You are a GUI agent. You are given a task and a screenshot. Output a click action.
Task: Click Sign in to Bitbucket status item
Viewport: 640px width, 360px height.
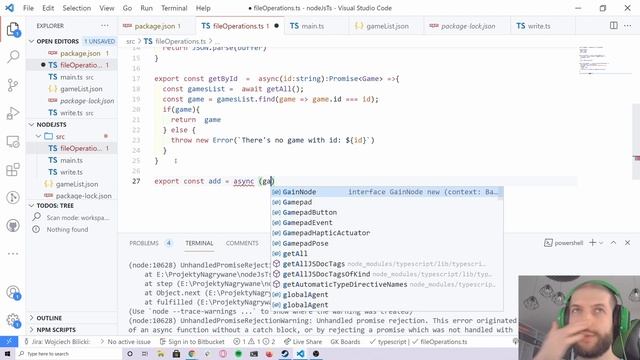click(192, 342)
